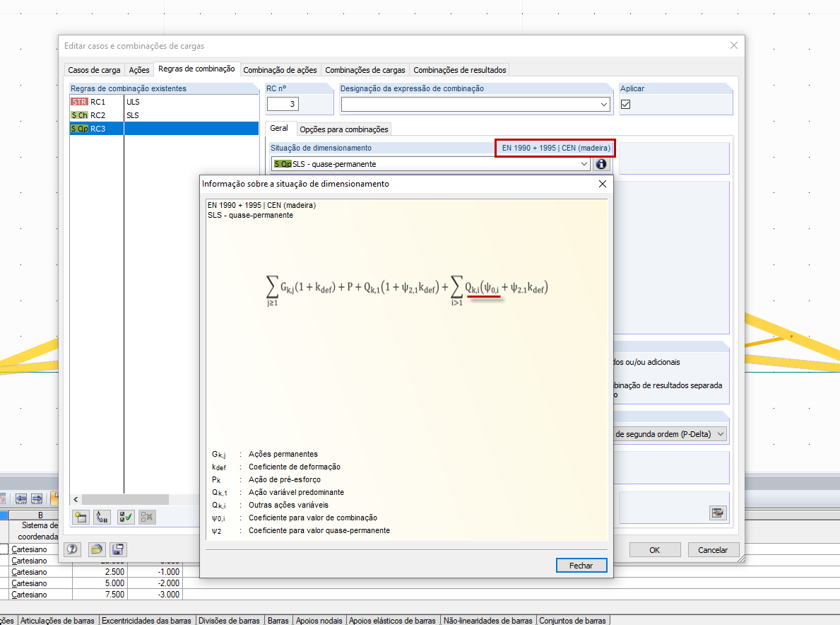Close the information popup window
This screenshot has height=625, width=840.
coord(602,184)
